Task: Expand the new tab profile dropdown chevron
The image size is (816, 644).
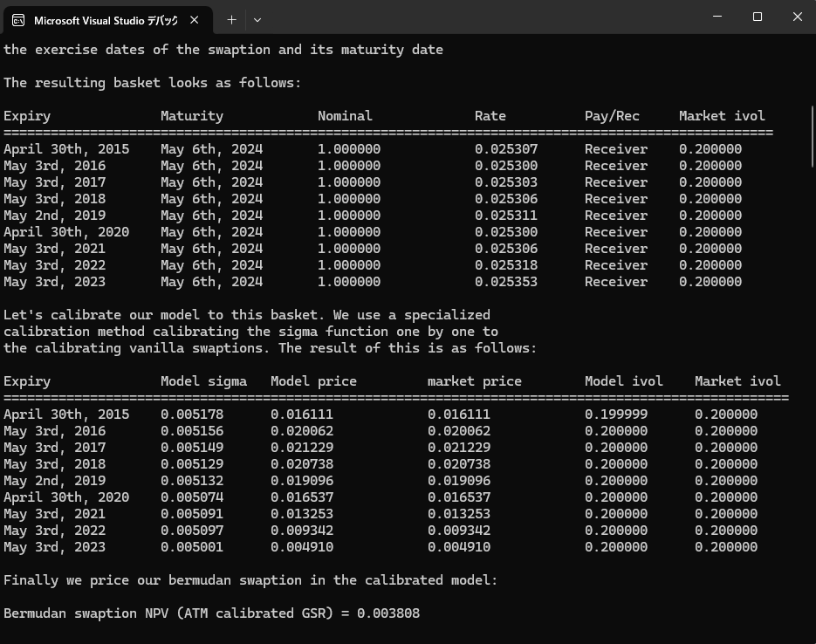Action: click(x=257, y=20)
